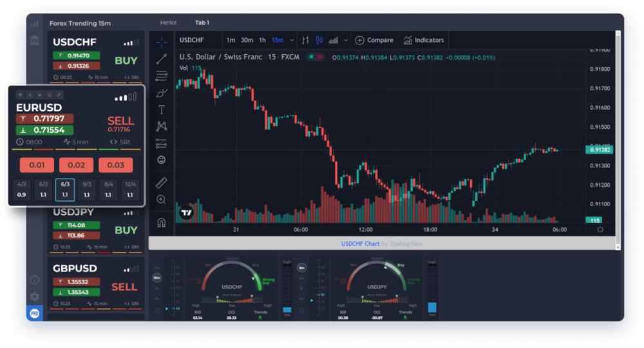
Task: Open the USDJPY signal card
Action: point(96,230)
